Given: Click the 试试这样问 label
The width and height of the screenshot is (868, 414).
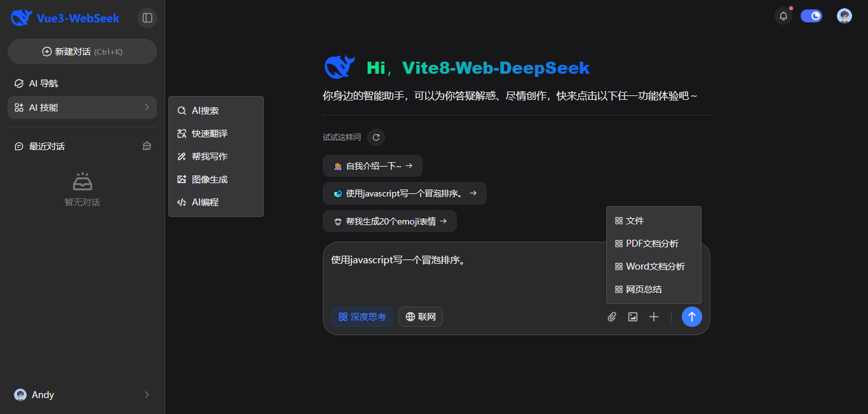Looking at the screenshot, I should click(342, 137).
